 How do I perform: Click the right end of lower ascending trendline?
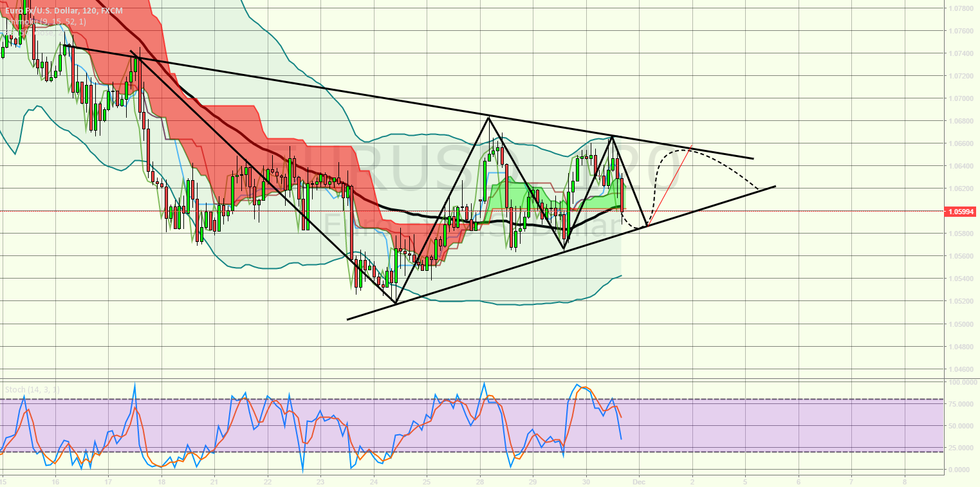coord(775,186)
